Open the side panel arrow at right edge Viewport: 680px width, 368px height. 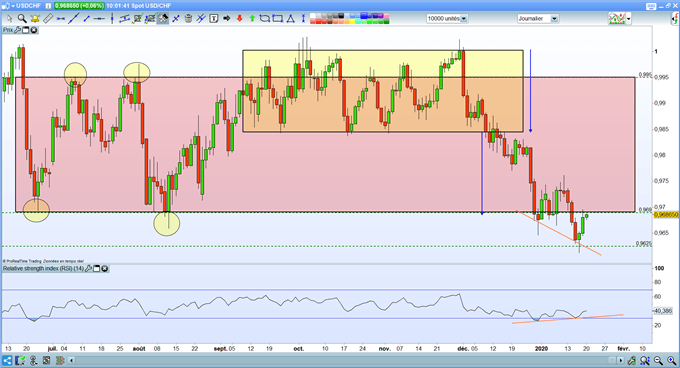pyautogui.click(x=676, y=19)
